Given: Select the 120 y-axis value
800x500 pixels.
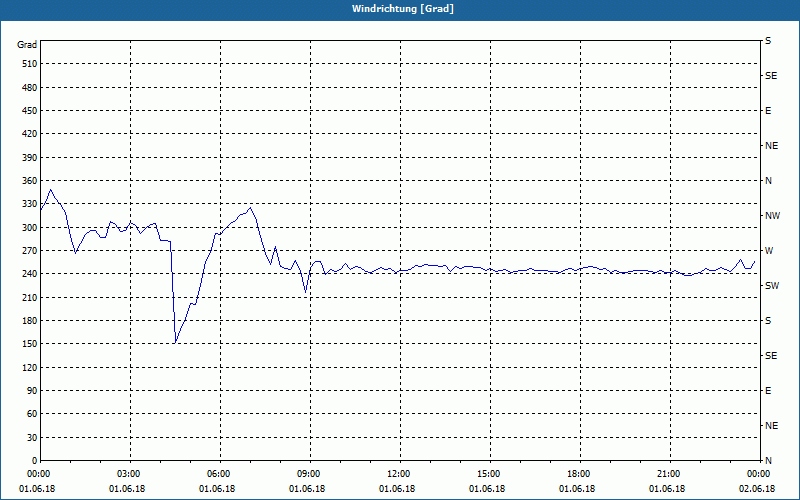Looking at the screenshot, I should 30,367.
